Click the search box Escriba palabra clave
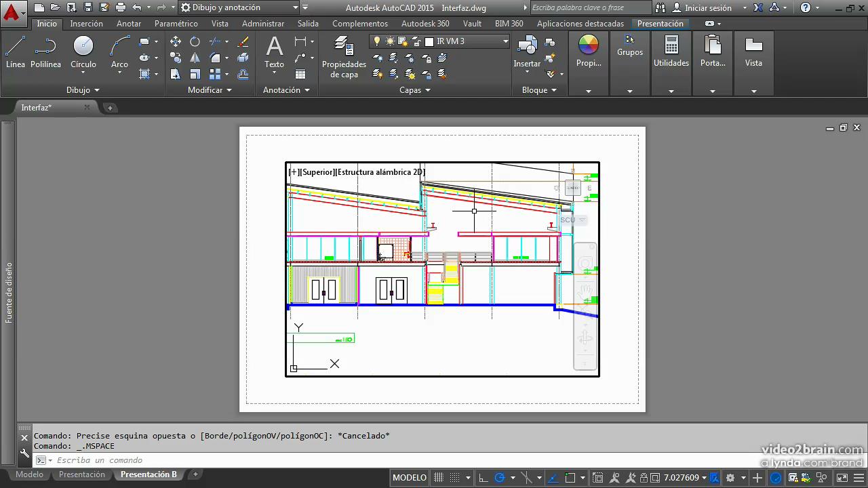The width and height of the screenshot is (868, 488). [x=590, y=7]
